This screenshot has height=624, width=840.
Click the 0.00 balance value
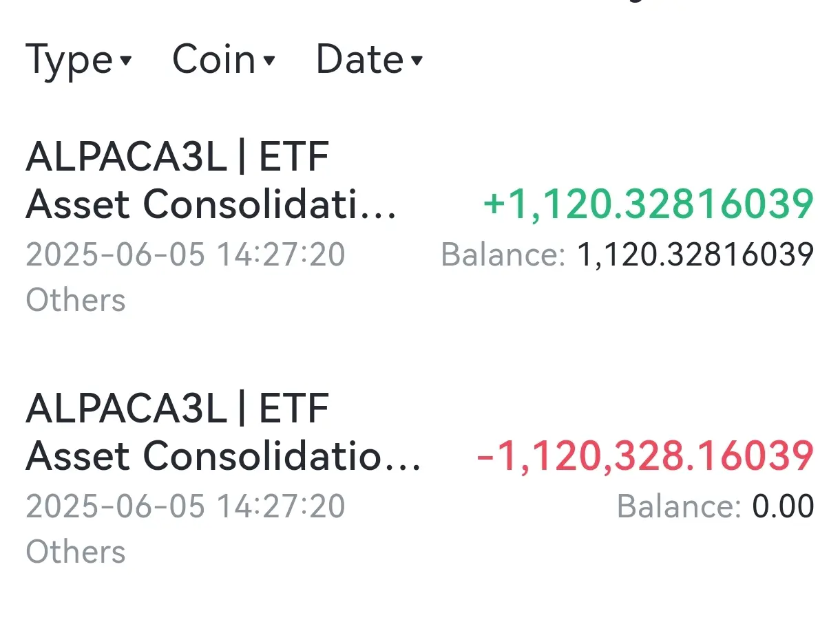pyautogui.click(x=783, y=507)
